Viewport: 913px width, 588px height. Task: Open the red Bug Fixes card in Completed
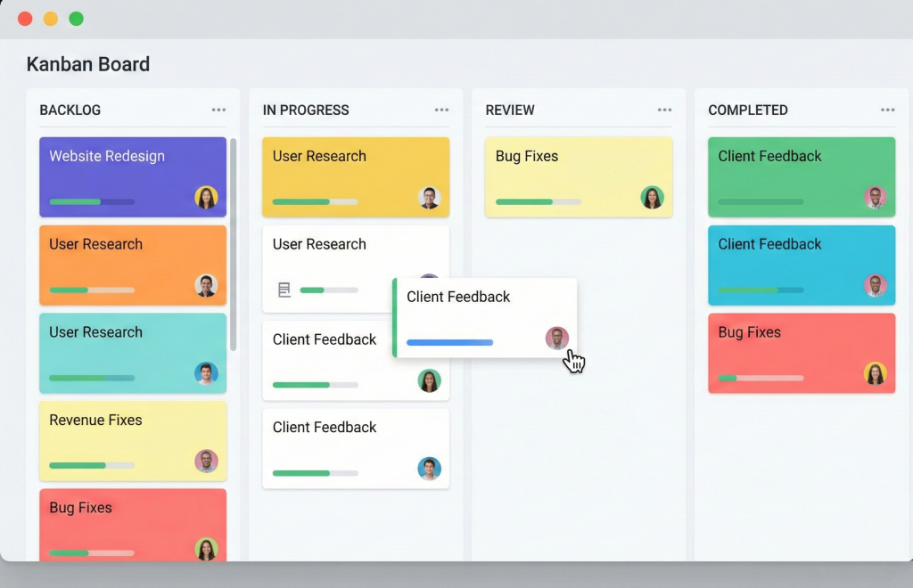pyautogui.click(x=801, y=352)
